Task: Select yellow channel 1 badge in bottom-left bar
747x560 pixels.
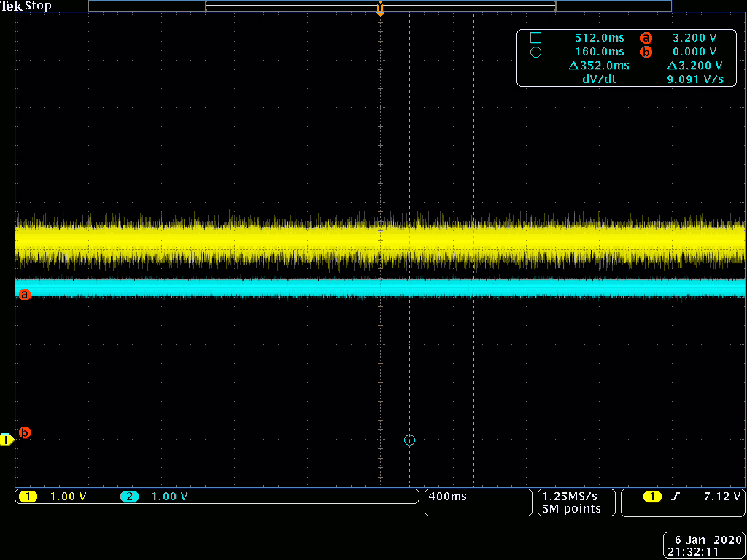Action: pyautogui.click(x=28, y=497)
